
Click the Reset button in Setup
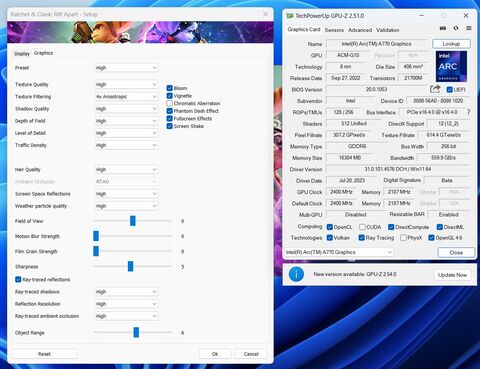coord(44,354)
